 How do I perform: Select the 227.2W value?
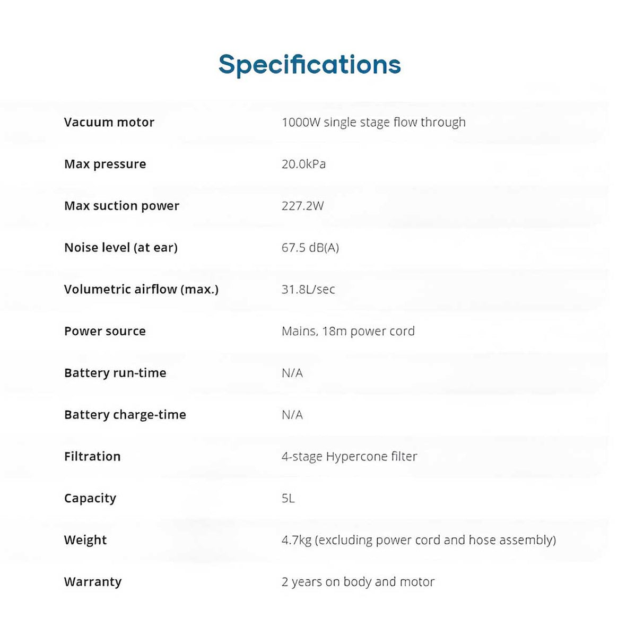(x=302, y=206)
